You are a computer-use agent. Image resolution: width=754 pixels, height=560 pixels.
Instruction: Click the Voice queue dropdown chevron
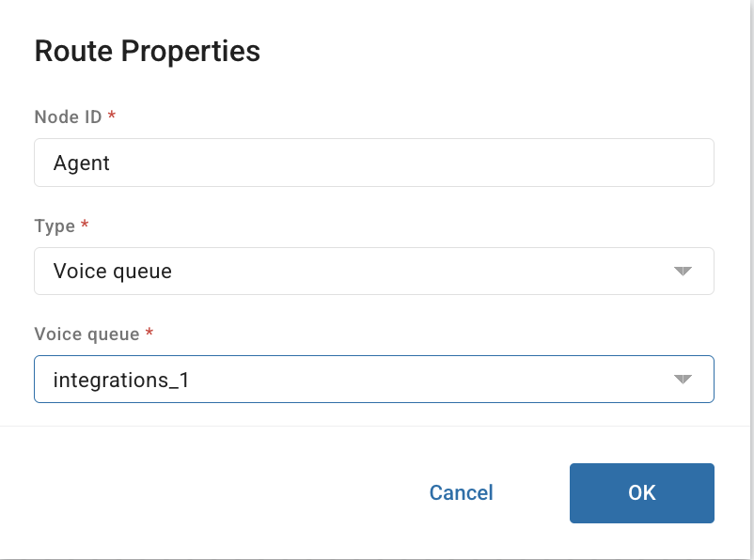click(x=683, y=379)
